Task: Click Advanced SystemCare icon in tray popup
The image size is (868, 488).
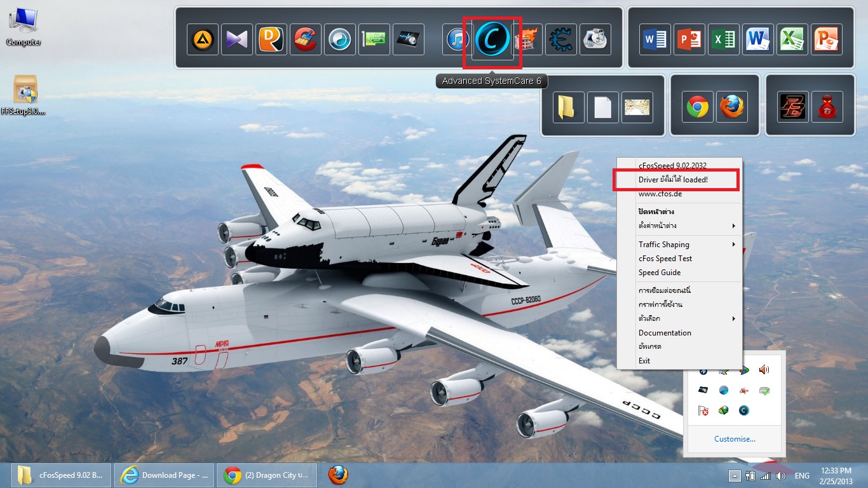Action: click(743, 410)
